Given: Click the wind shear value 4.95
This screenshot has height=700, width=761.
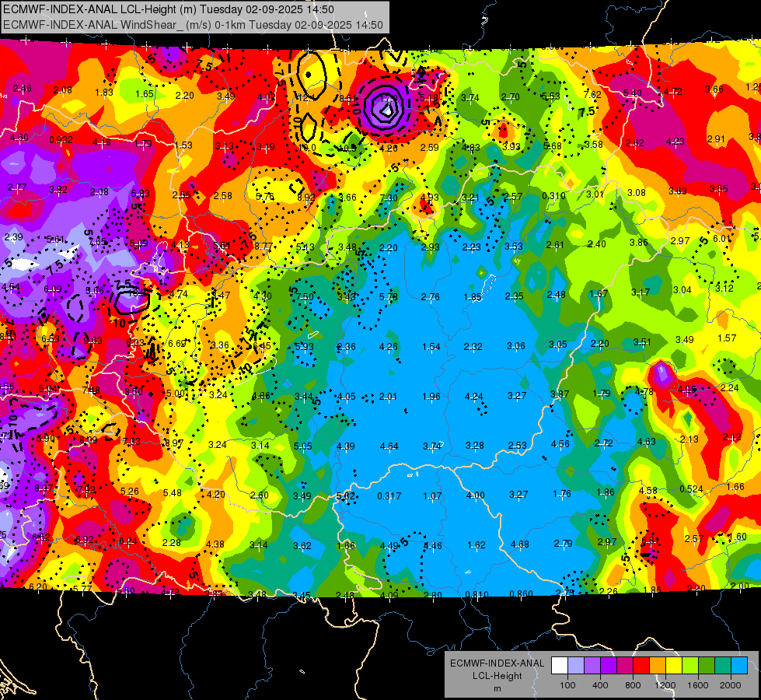Looking at the screenshot, I should pos(686,389).
